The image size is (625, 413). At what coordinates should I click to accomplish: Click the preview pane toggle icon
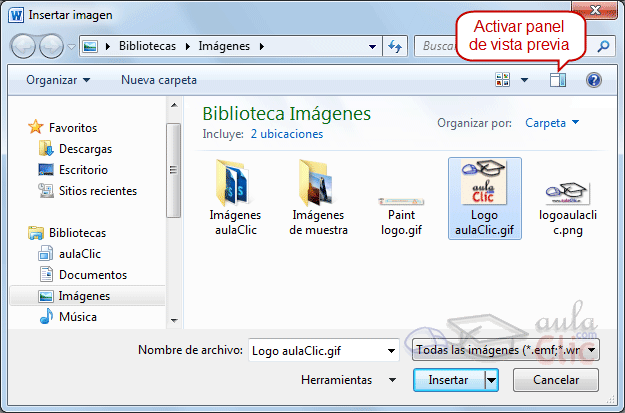(558, 80)
